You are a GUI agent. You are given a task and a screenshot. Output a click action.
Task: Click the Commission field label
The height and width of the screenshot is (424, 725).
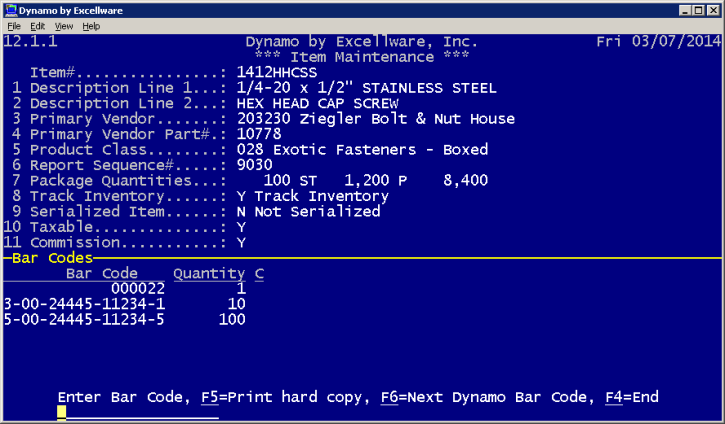[75, 242]
